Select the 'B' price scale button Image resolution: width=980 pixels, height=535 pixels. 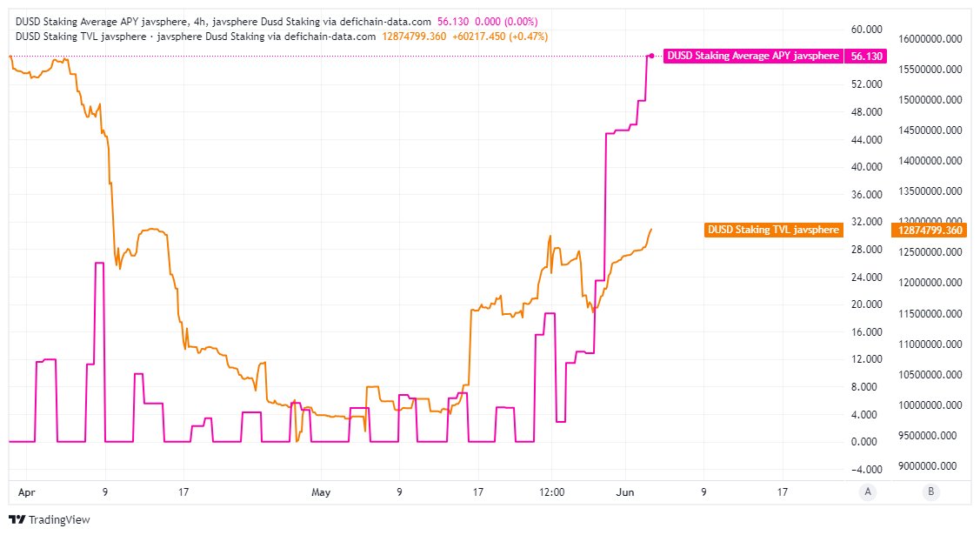tap(930, 492)
